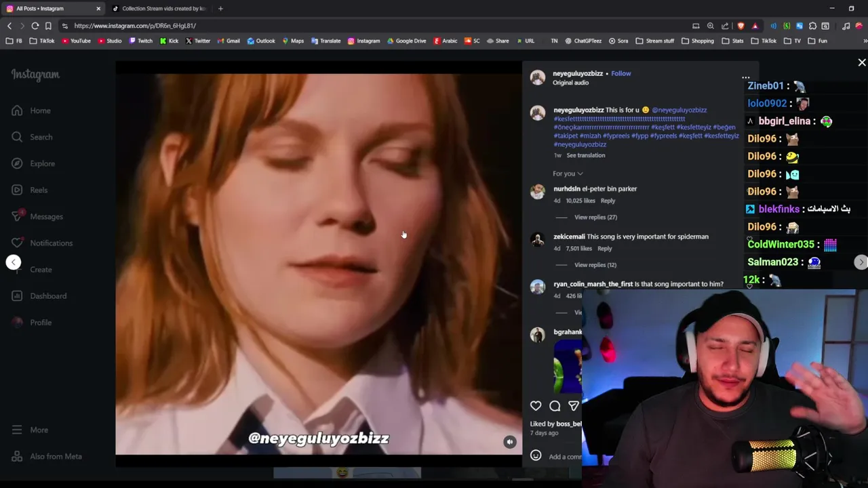Open Reels from the sidebar

(30, 190)
